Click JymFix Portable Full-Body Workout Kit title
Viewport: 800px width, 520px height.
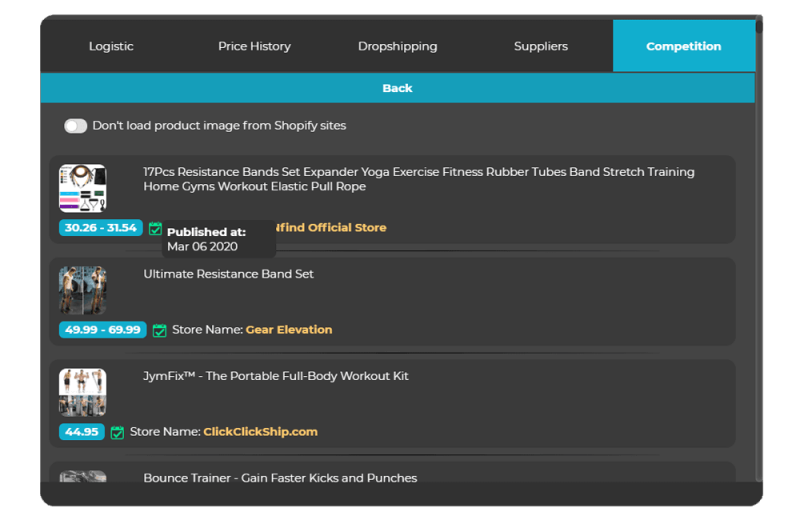point(276,376)
